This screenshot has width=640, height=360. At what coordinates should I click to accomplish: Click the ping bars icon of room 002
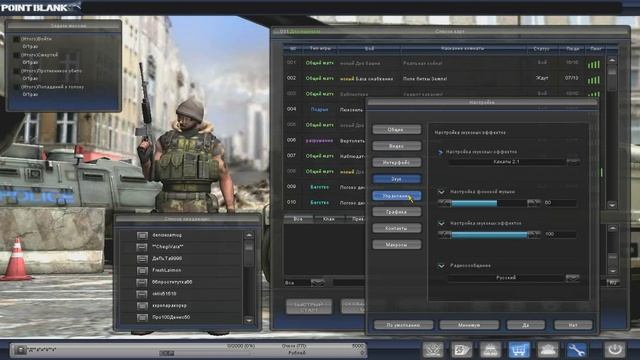pos(594,80)
